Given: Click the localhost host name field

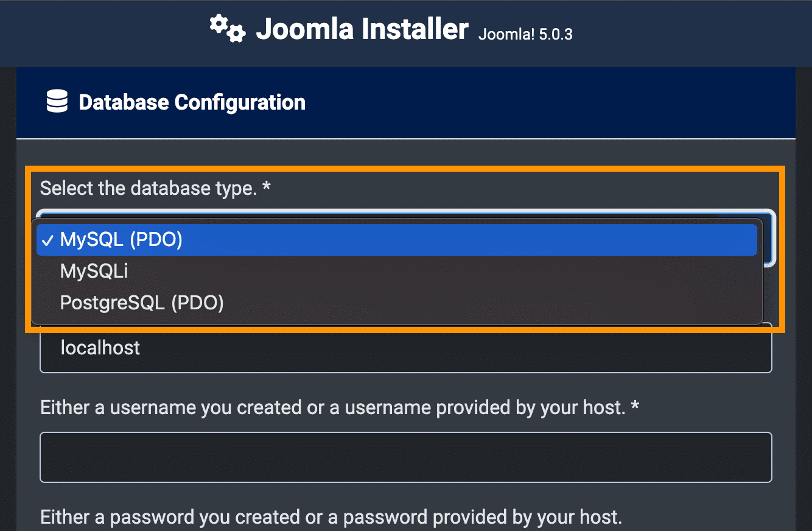Looking at the screenshot, I should (406, 348).
